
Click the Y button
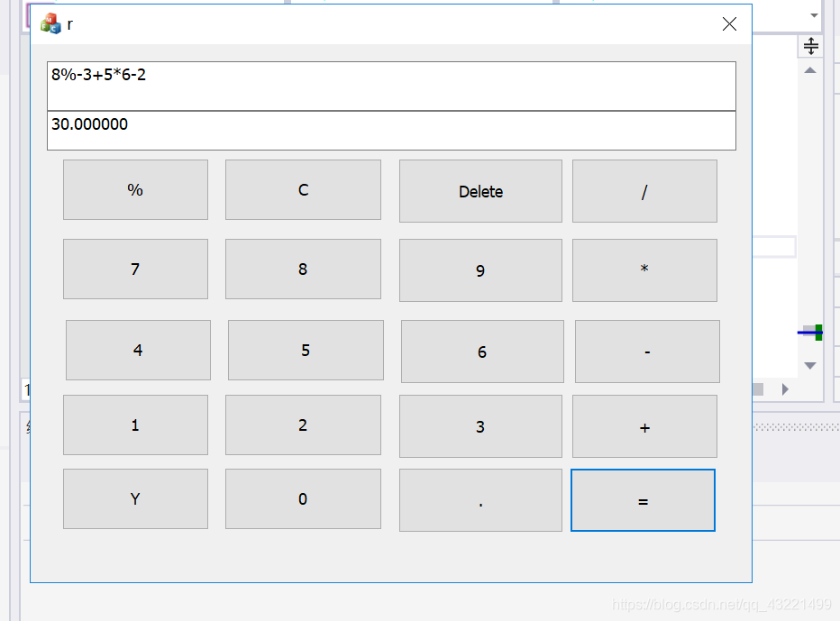pos(135,498)
